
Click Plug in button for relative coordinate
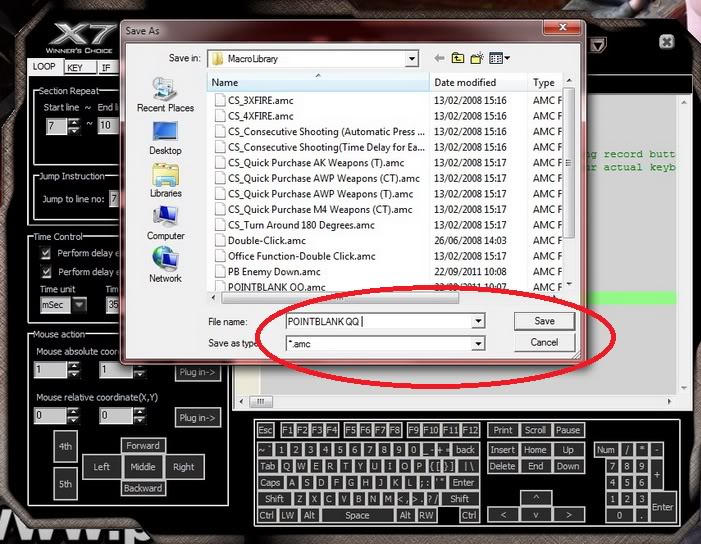click(197, 418)
